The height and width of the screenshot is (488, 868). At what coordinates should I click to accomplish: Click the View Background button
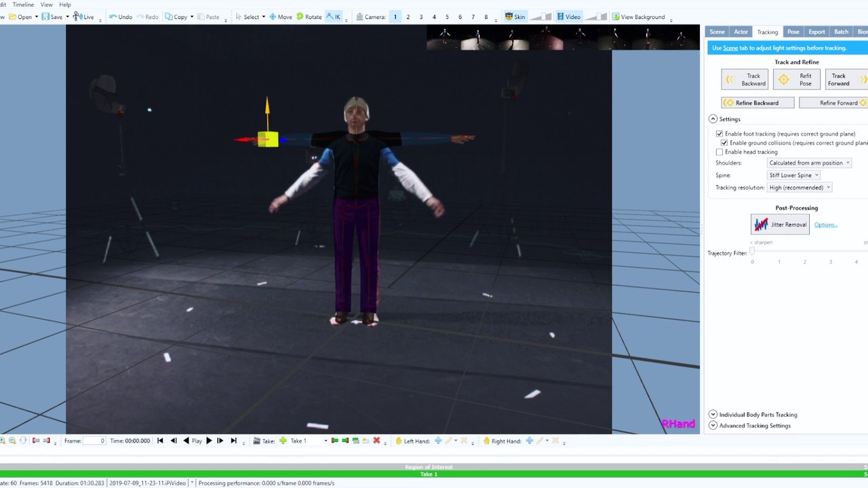click(638, 17)
